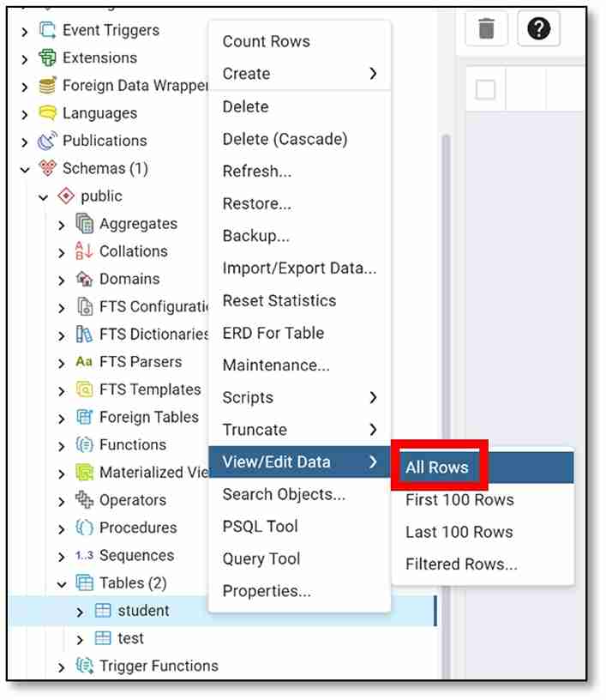The image size is (606, 700).
Task: Click the Materialized Views icon
Action: pyautogui.click(x=84, y=473)
